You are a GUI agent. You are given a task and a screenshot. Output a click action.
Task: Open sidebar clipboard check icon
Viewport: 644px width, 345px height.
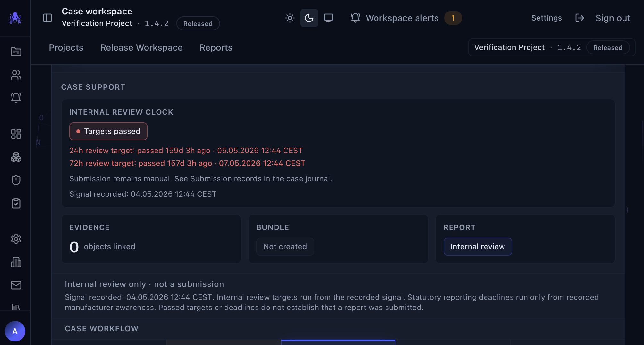click(x=16, y=203)
